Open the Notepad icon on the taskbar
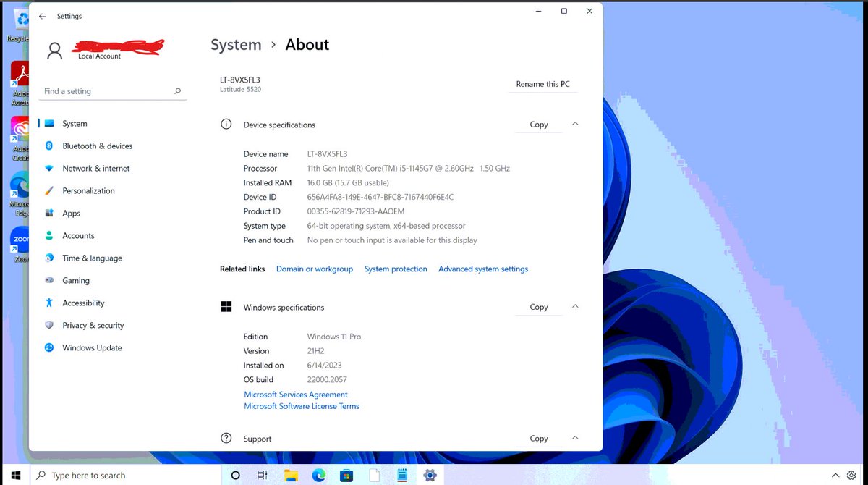Image resolution: width=868 pixels, height=485 pixels. point(402,476)
